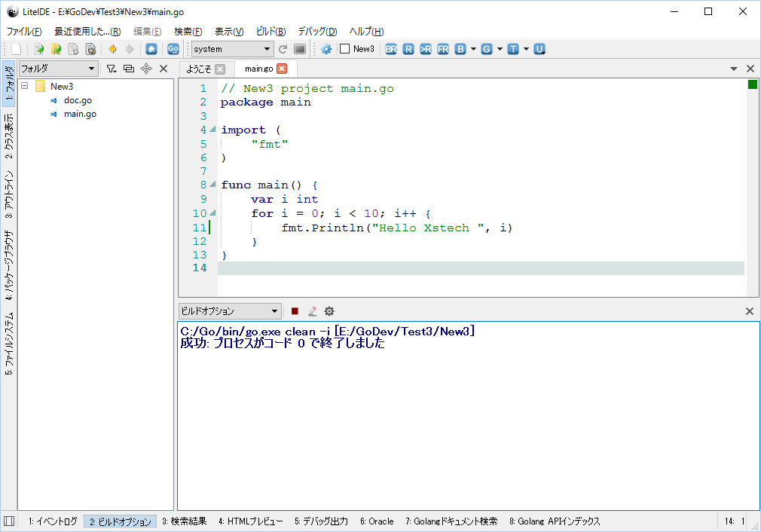Open build configuration gear in toolbar
This screenshot has height=532, width=761.
[326, 49]
